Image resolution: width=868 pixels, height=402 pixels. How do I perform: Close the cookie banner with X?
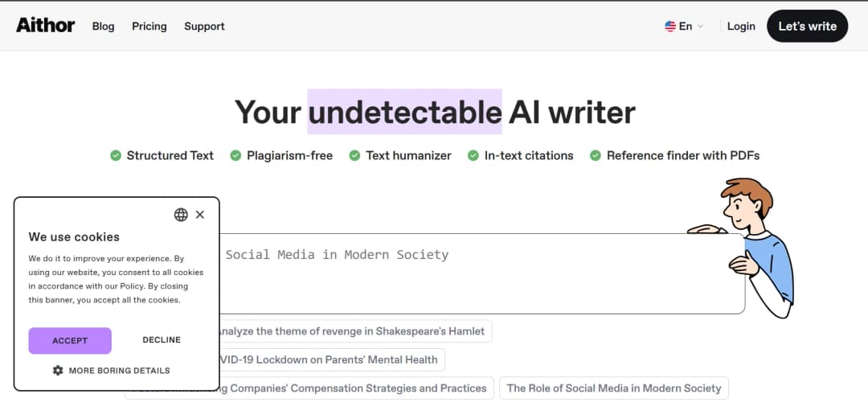[200, 215]
